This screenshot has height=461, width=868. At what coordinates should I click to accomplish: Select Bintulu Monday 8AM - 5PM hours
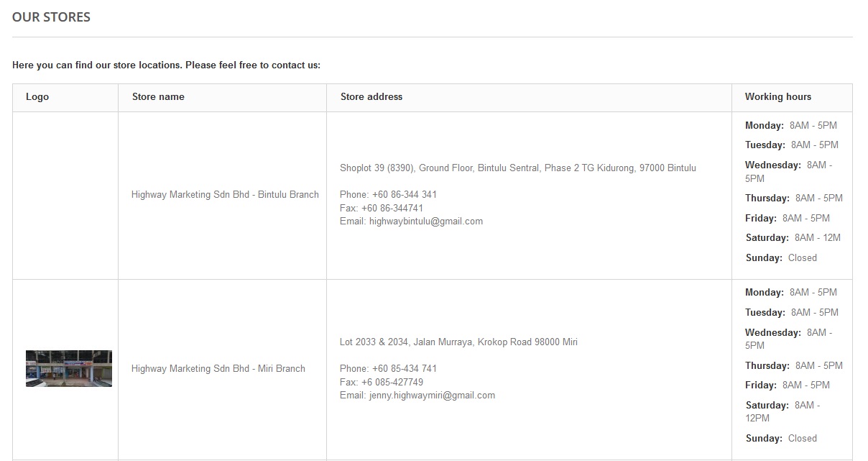pos(791,125)
